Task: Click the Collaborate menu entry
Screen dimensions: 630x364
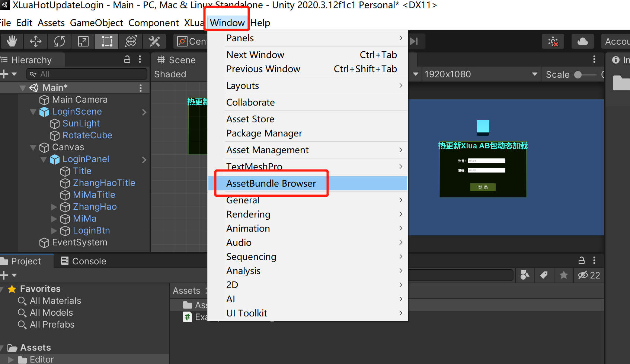Action: [308, 102]
